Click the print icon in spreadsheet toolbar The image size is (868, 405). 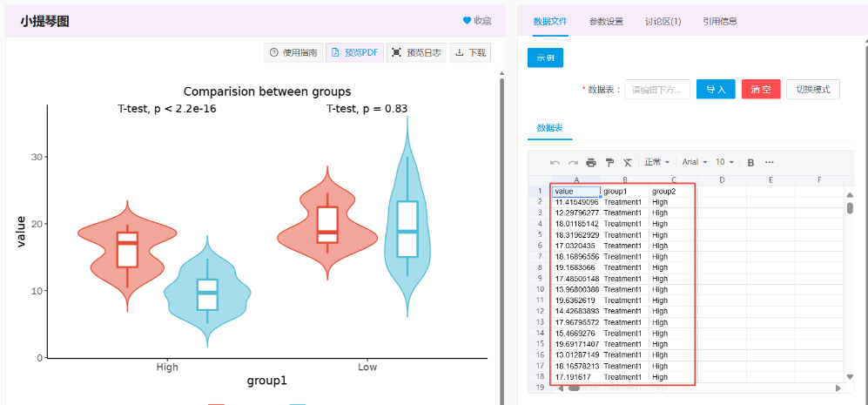[x=591, y=163]
